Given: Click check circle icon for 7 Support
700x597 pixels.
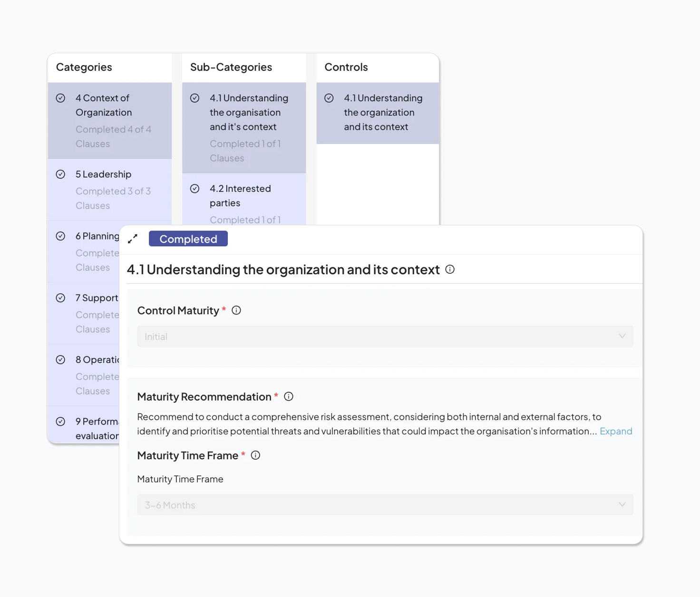Looking at the screenshot, I should point(60,298).
